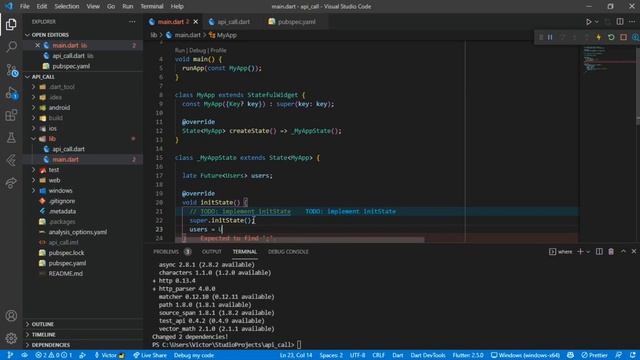Viewport: 640px width, 360px height.
Task: Open the Explorer view in activity bar
Action: (11, 24)
